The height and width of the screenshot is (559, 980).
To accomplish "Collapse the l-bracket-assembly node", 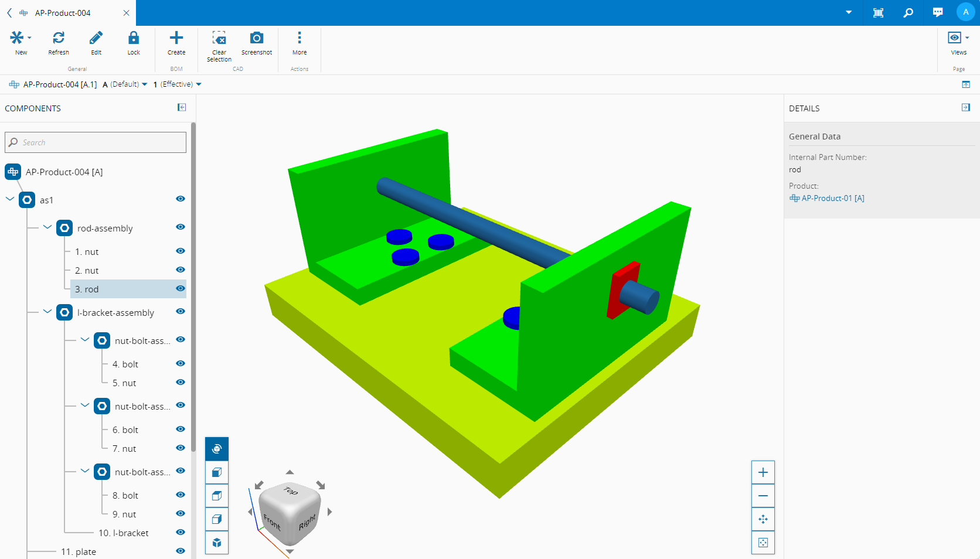I will [47, 311].
